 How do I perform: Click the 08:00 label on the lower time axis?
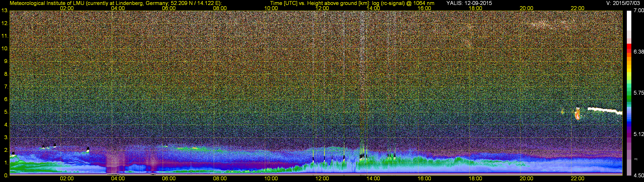pyautogui.click(x=220, y=179)
